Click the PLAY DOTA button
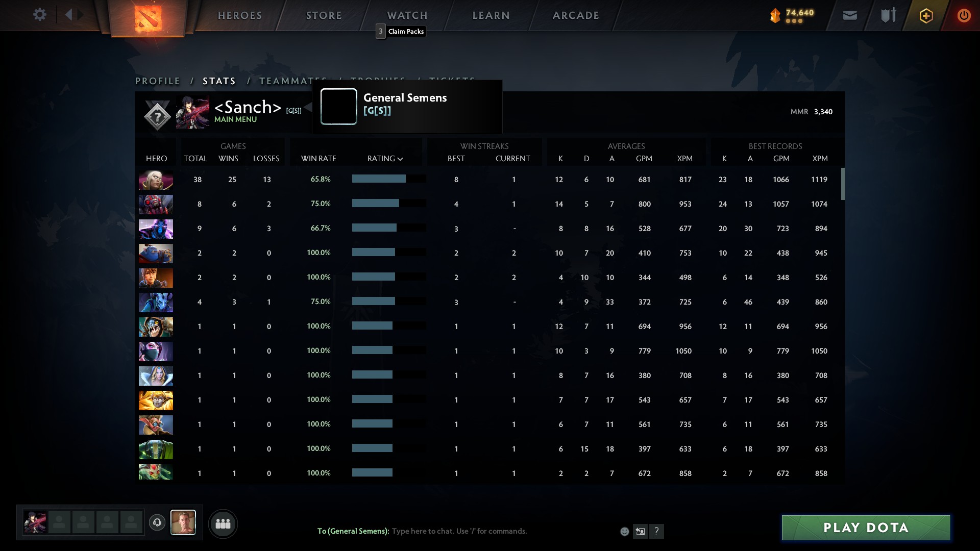 pos(866,528)
